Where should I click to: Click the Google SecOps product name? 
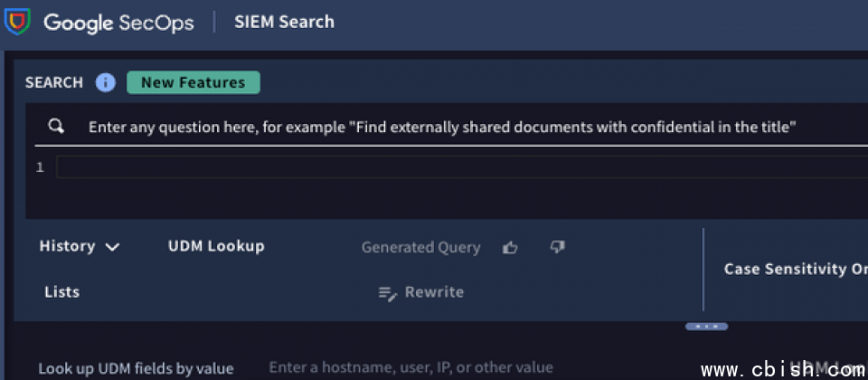point(119,23)
